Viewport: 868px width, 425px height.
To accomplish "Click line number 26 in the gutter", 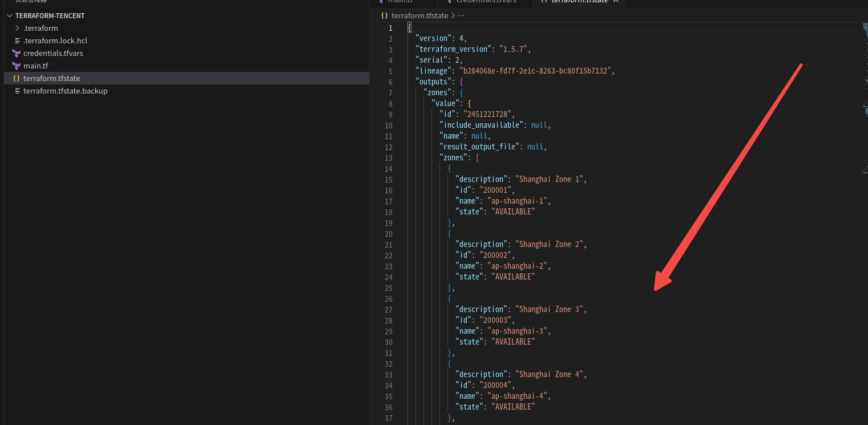I will [389, 299].
